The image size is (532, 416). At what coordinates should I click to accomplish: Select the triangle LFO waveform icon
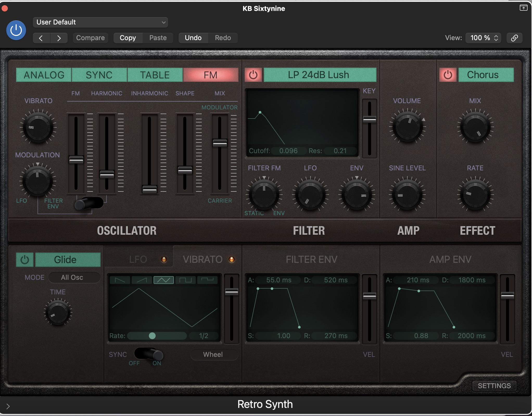[x=164, y=280]
